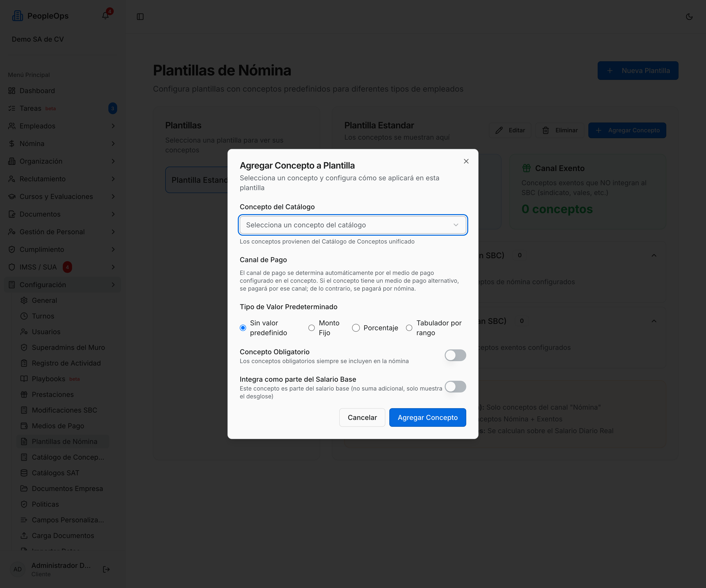Switch to dark mode moon icon
Viewport: 706px width, 588px height.
click(x=689, y=16)
